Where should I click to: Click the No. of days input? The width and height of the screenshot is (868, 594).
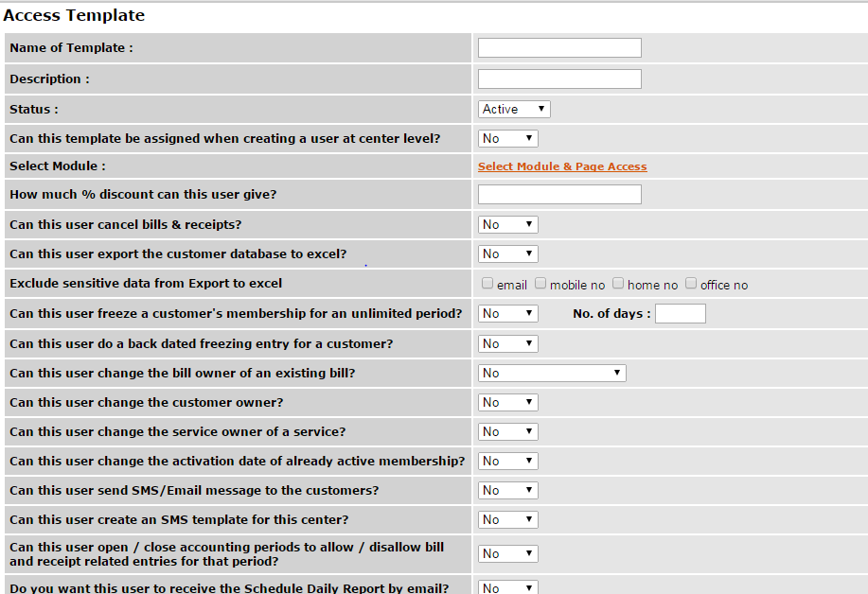[x=681, y=314]
